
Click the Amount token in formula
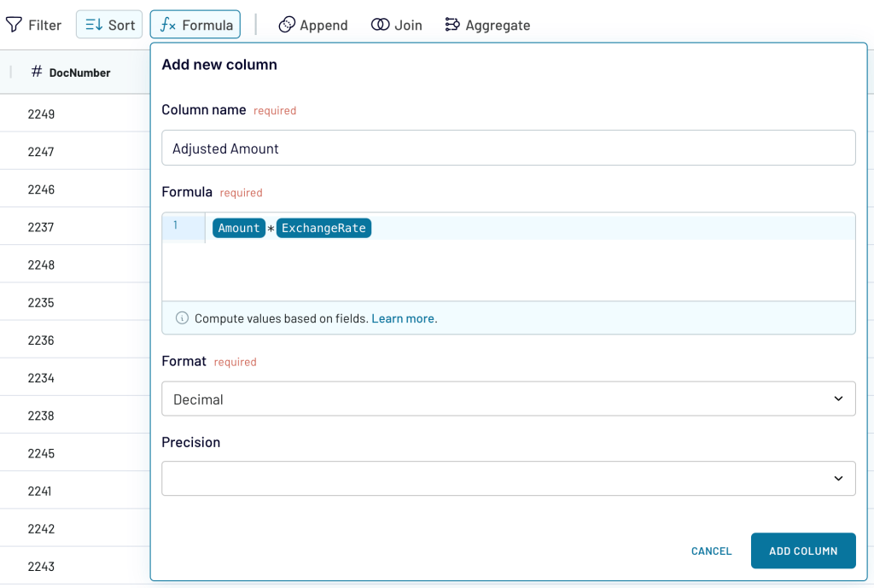click(239, 228)
